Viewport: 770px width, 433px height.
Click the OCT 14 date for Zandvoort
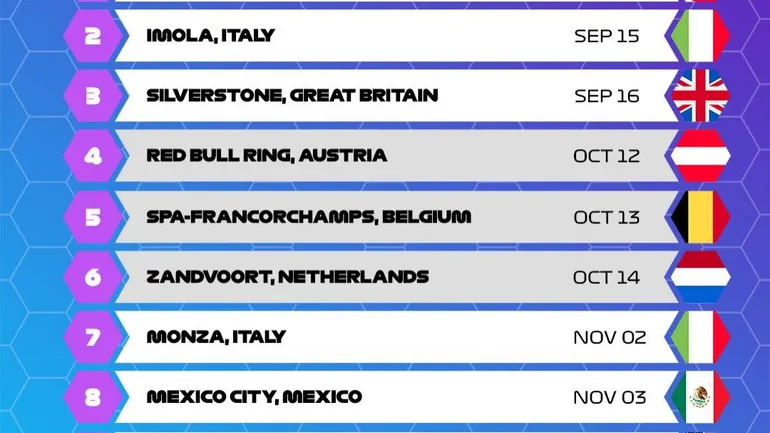[x=606, y=277]
